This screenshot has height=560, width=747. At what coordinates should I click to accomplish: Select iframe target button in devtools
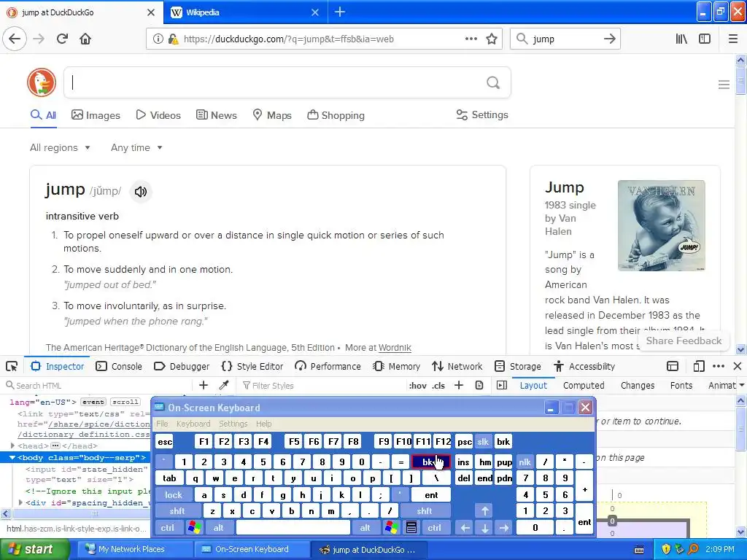click(672, 366)
